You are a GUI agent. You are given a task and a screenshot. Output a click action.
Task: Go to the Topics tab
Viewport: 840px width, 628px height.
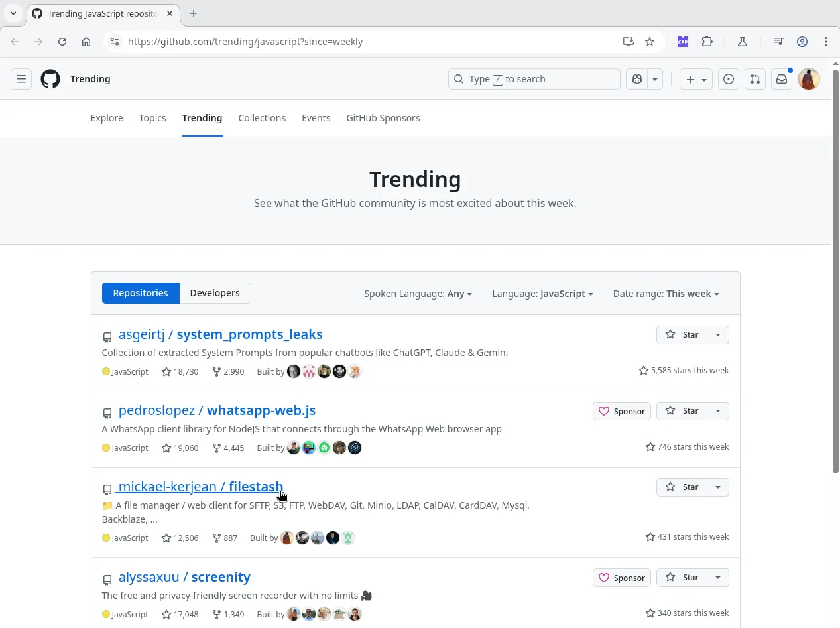coord(152,118)
